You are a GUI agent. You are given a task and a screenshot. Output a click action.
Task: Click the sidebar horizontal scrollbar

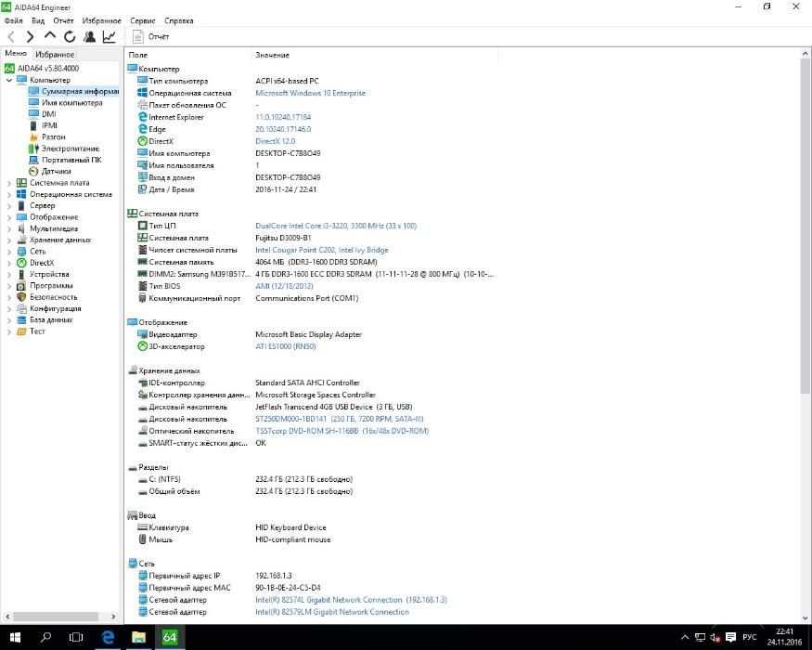tap(56, 617)
